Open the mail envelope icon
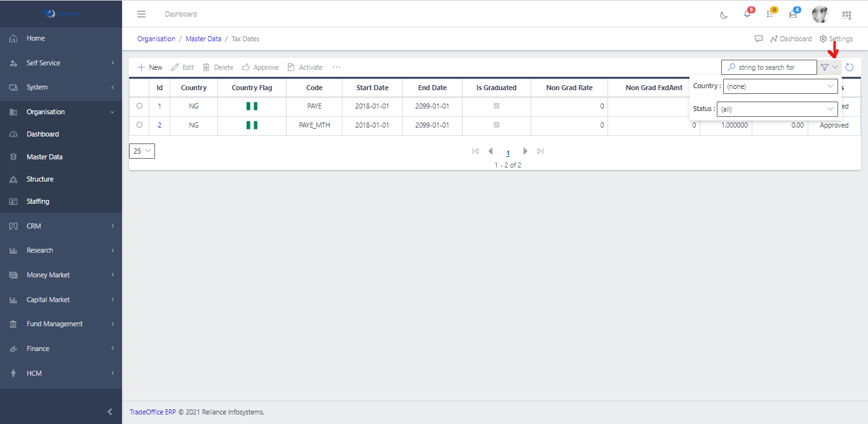The width and height of the screenshot is (868, 424). pyautogui.click(x=793, y=14)
